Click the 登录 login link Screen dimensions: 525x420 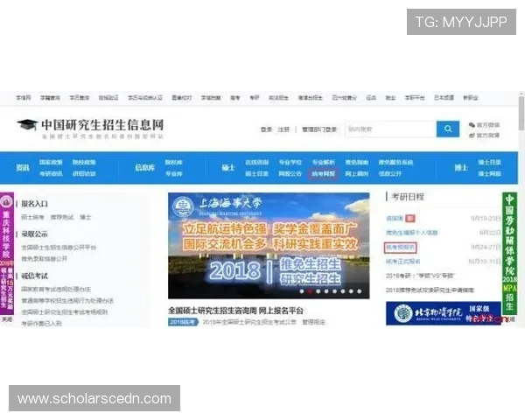[x=267, y=129]
